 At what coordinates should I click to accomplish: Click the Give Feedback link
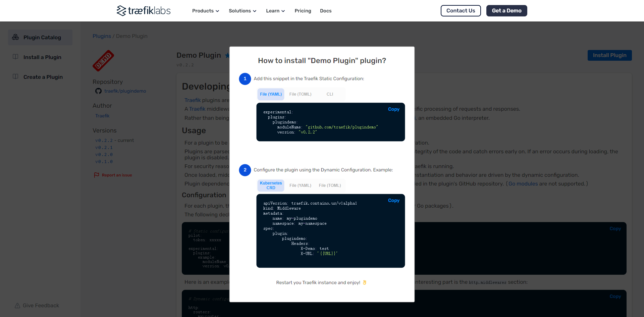click(41, 306)
